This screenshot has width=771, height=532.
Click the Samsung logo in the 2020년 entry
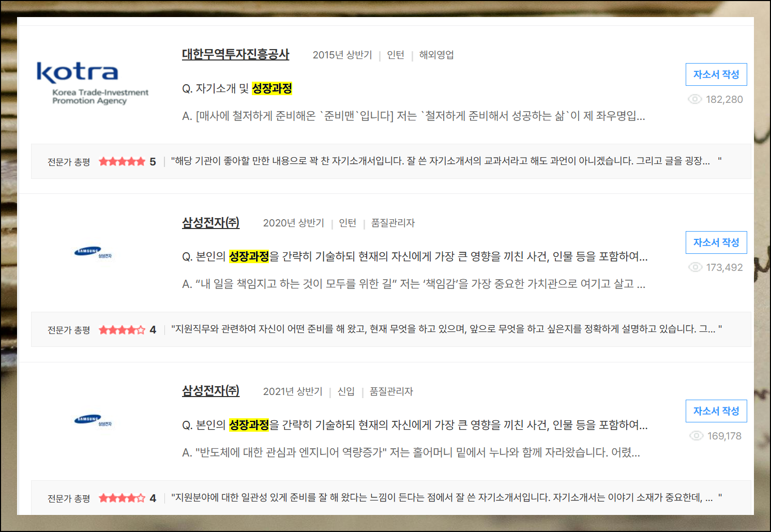coord(93,252)
